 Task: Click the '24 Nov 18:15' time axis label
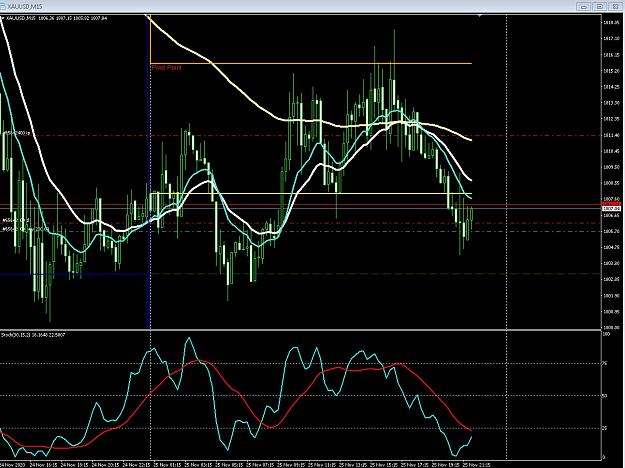[75, 465]
